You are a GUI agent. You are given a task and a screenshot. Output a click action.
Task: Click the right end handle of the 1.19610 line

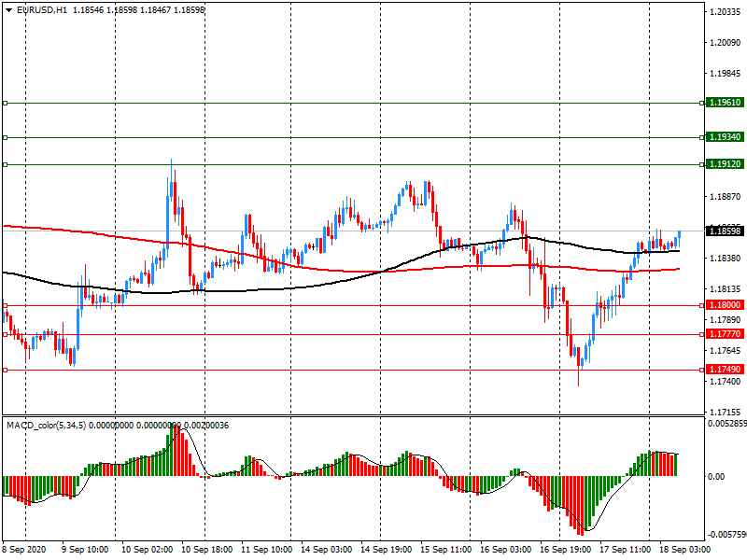tap(702, 103)
